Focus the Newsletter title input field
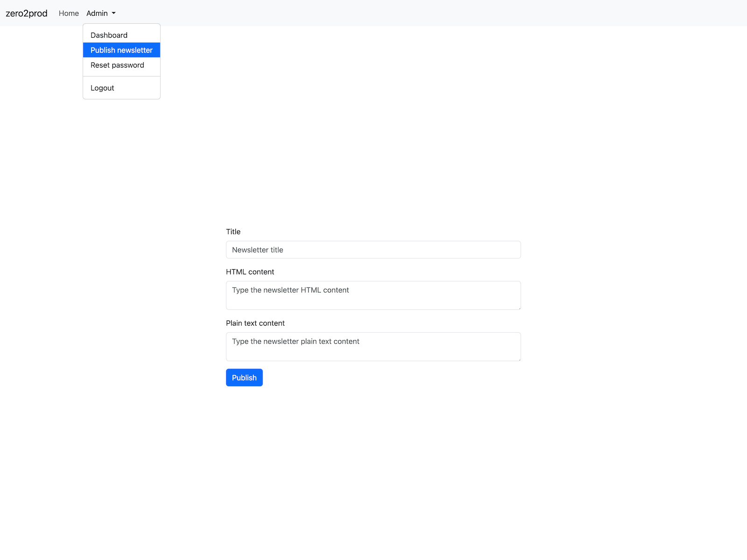Viewport: 747px width, 560px height. click(x=373, y=250)
